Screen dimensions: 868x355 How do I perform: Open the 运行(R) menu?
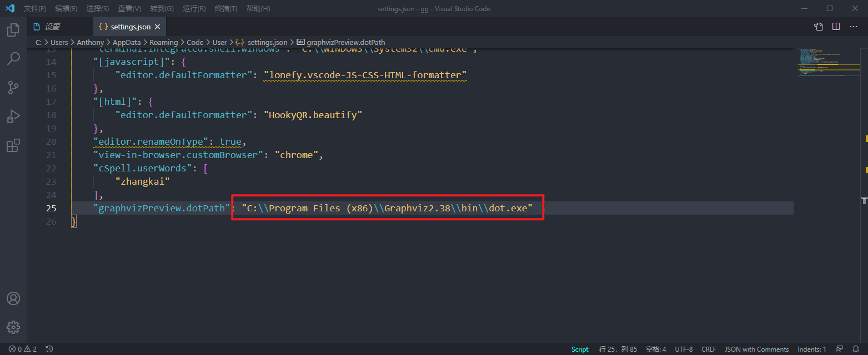point(194,9)
